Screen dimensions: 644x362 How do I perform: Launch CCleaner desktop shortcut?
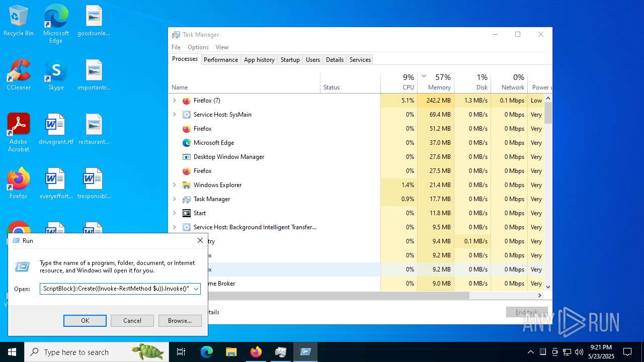pyautogui.click(x=19, y=75)
